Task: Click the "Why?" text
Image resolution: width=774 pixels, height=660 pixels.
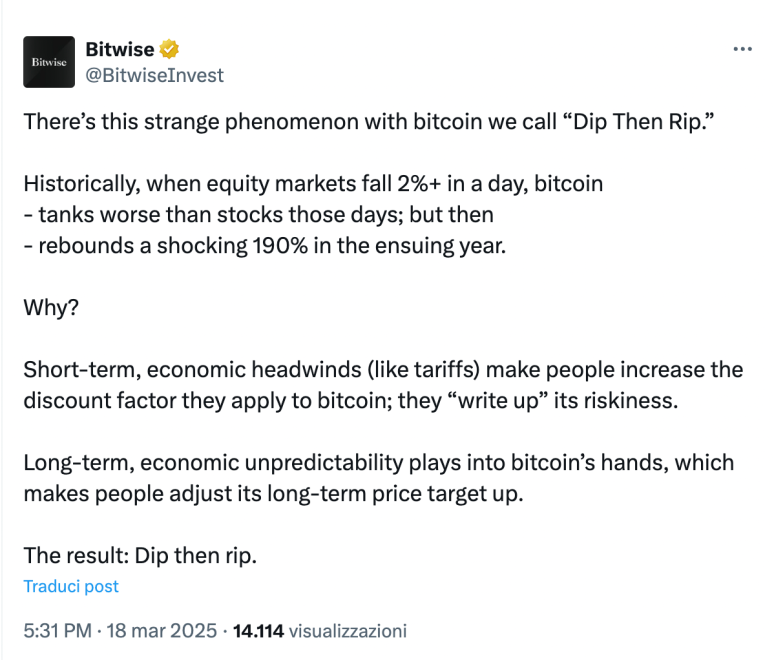Action: coord(50,306)
